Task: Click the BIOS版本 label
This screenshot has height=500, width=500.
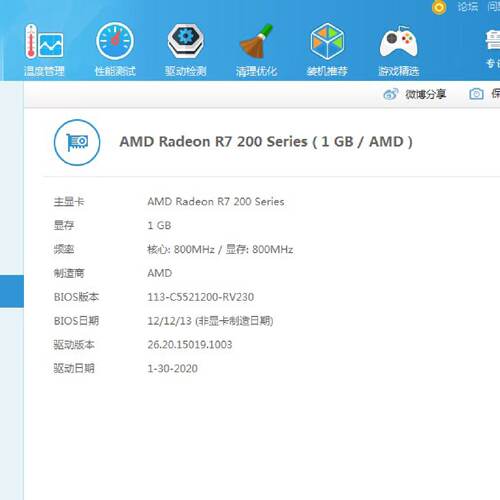Action: click(x=76, y=297)
